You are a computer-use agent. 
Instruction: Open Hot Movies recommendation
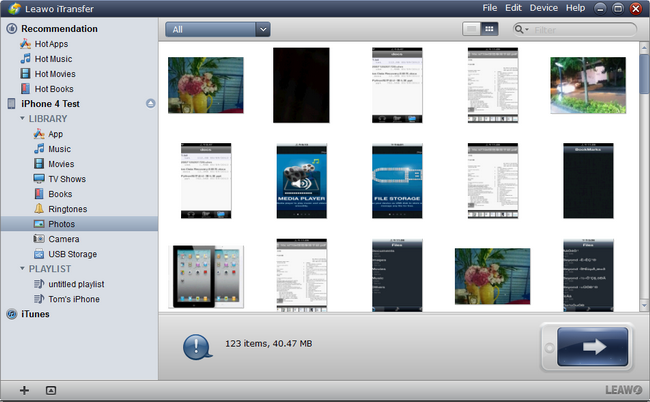click(x=55, y=74)
